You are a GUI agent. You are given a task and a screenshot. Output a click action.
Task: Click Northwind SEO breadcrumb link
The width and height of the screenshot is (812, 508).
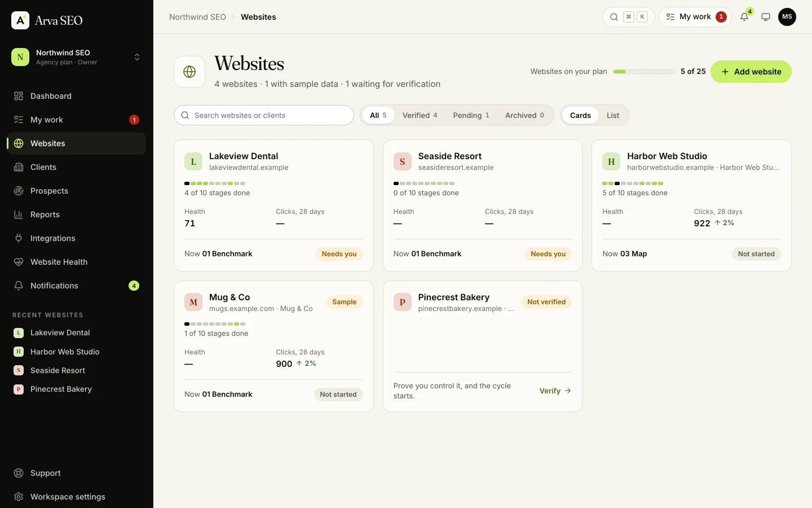(197, 17)
